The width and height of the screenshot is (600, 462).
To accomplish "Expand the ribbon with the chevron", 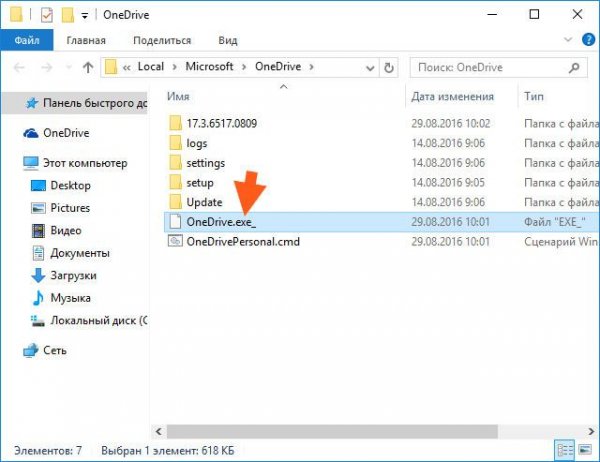I will [x=568, y=39].
